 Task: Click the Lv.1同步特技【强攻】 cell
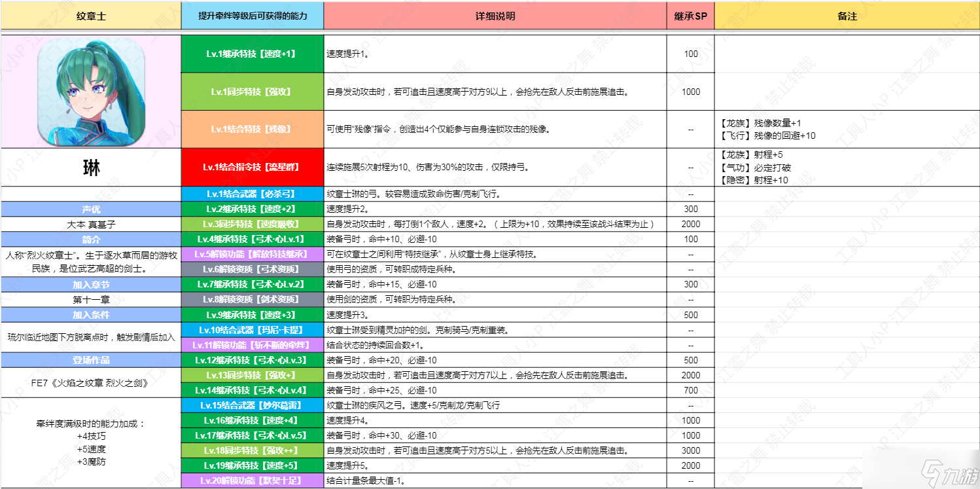pyautogui.click(x=253, y=92)
